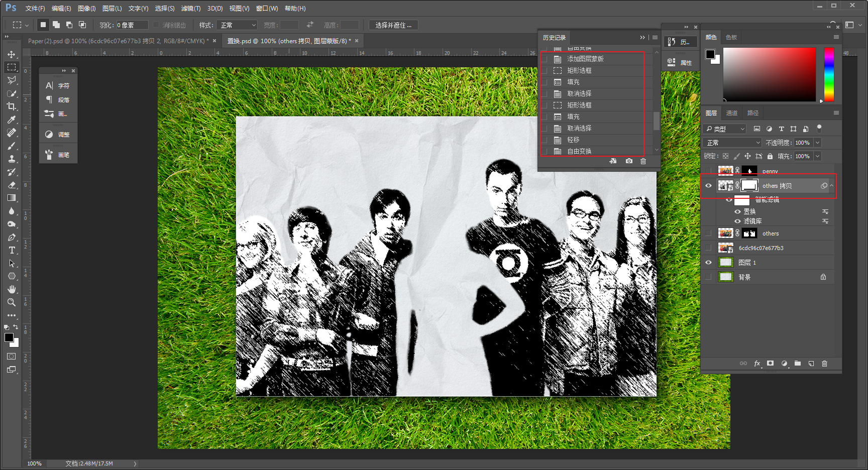Open the 样式 style dropdown in options bar

(x=238, y=25)
